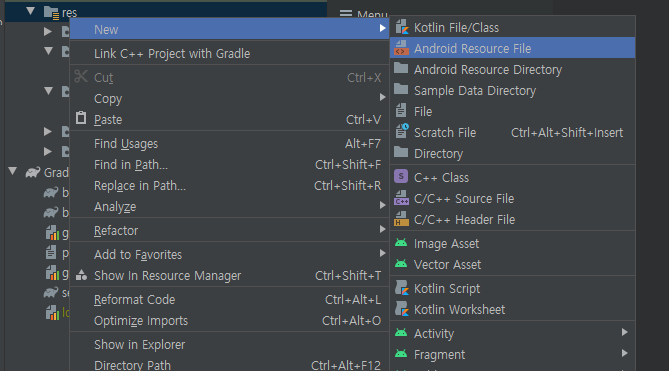
Task: Open the Activity submenu arrow
Action: tap(625, 332)
